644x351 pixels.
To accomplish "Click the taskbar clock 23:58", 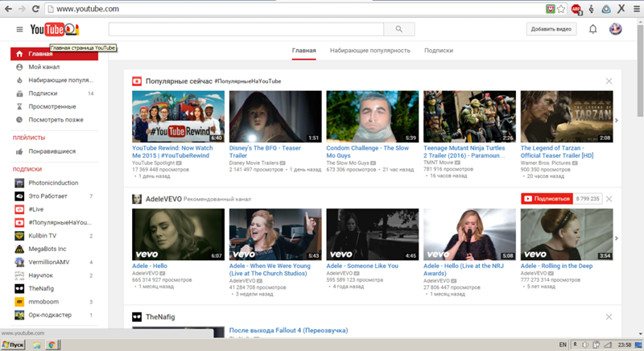I will [625, 345].
